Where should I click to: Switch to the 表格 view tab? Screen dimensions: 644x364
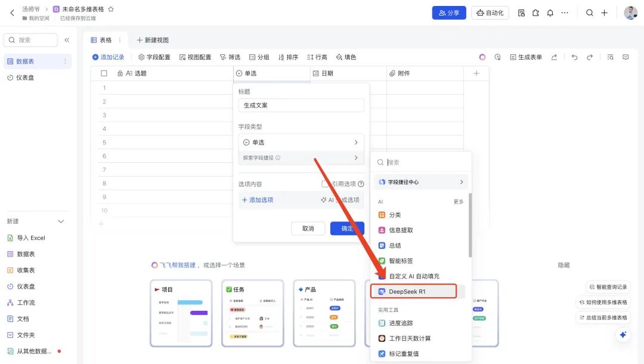coord(101,40)
